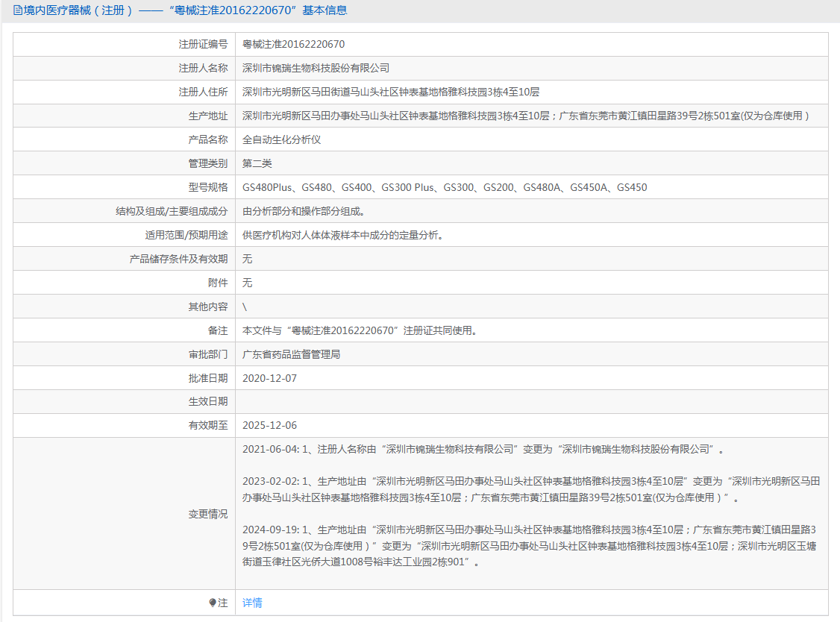Click expiry date 2025-12-06
This screenshot has width=840, height=622.
pyautogui.click(x=269, y=425)
